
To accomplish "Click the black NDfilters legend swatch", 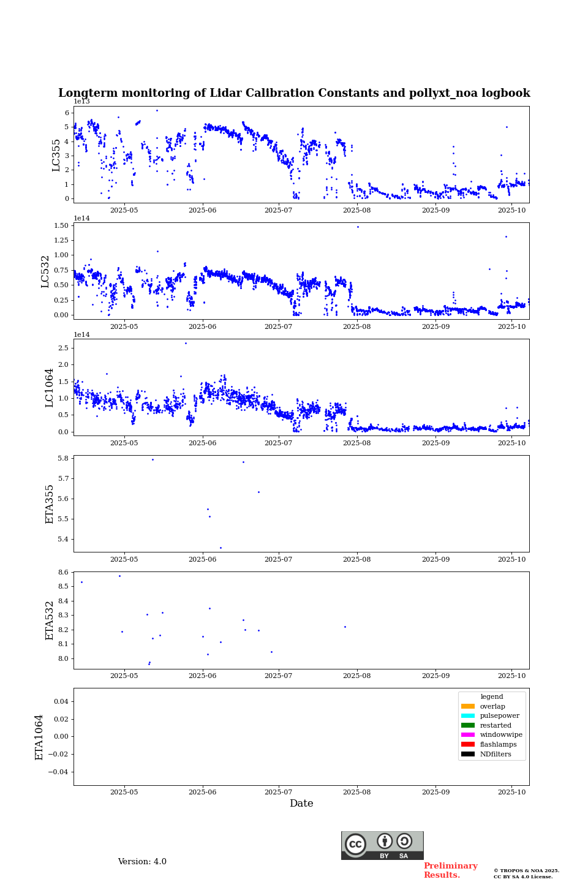I will pyautogui.click(x=468, y=754).
